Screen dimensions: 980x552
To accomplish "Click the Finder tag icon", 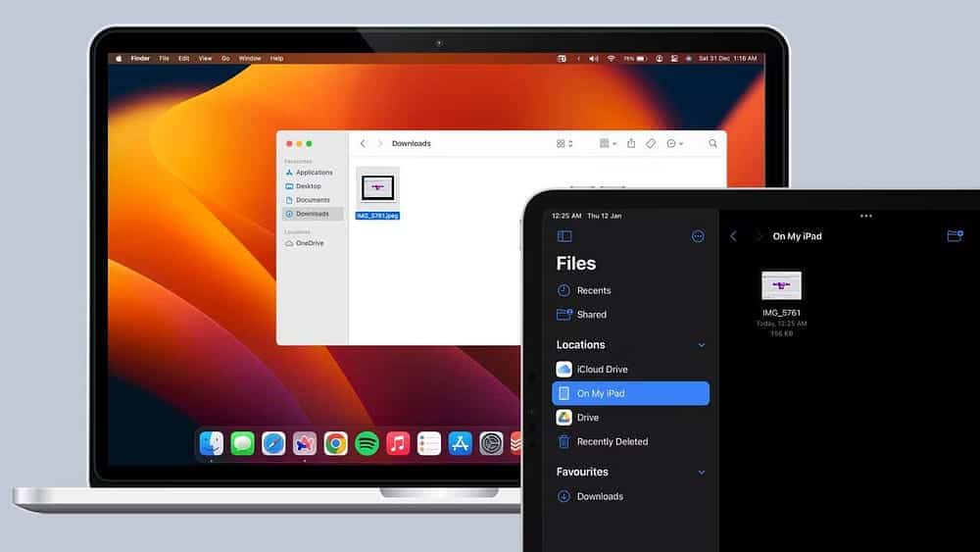I will click(651, 143).
